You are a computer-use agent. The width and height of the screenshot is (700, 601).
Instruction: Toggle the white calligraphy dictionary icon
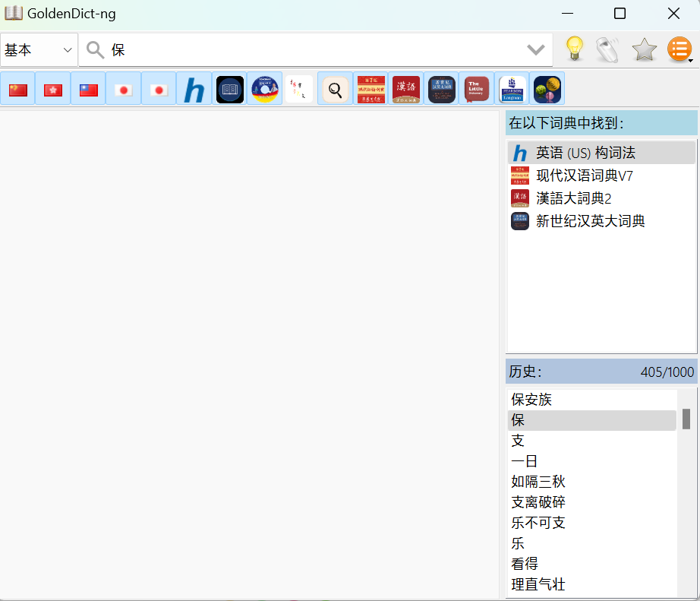click(299, 90)
